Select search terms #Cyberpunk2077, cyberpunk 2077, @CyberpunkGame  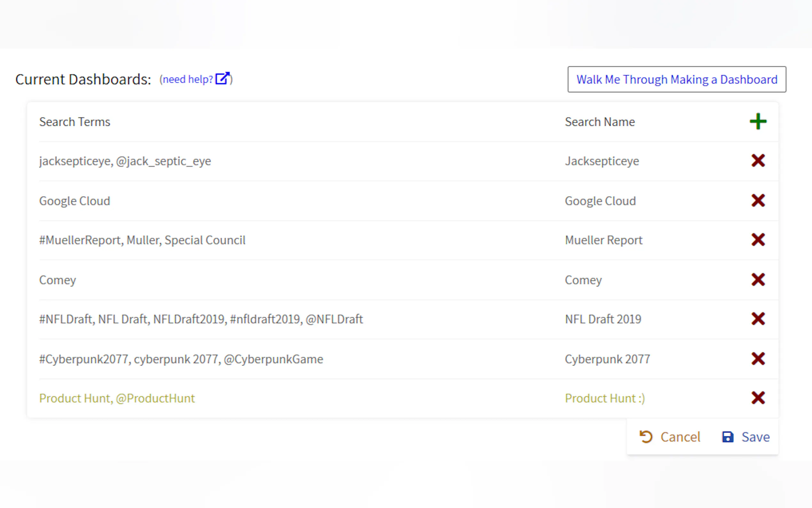coord(181,359)
